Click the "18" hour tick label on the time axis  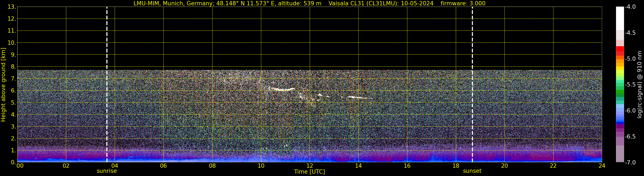click(x=456, y=166)
